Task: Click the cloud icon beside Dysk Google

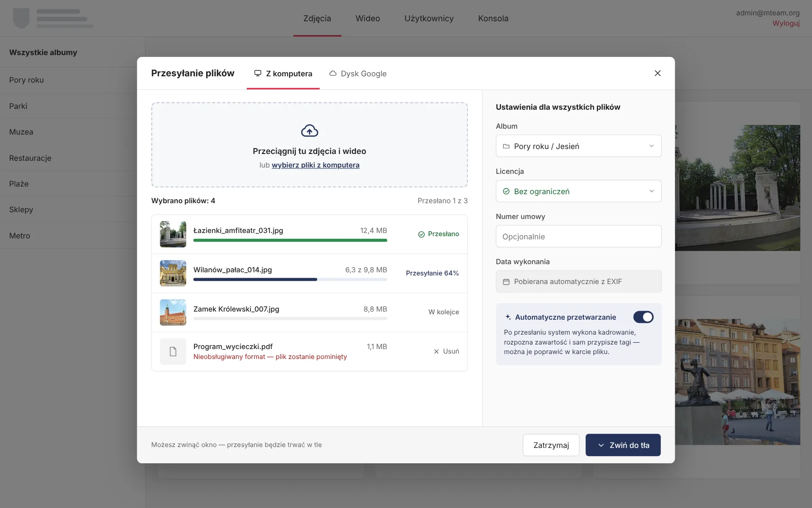Action: 333,73
